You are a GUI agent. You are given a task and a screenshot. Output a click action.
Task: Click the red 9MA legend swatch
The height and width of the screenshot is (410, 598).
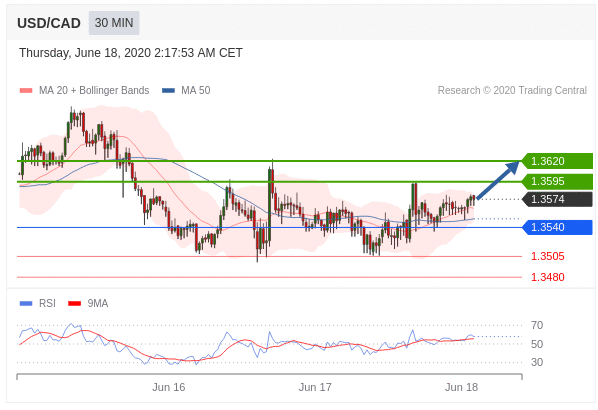click(x=74, y=304)
